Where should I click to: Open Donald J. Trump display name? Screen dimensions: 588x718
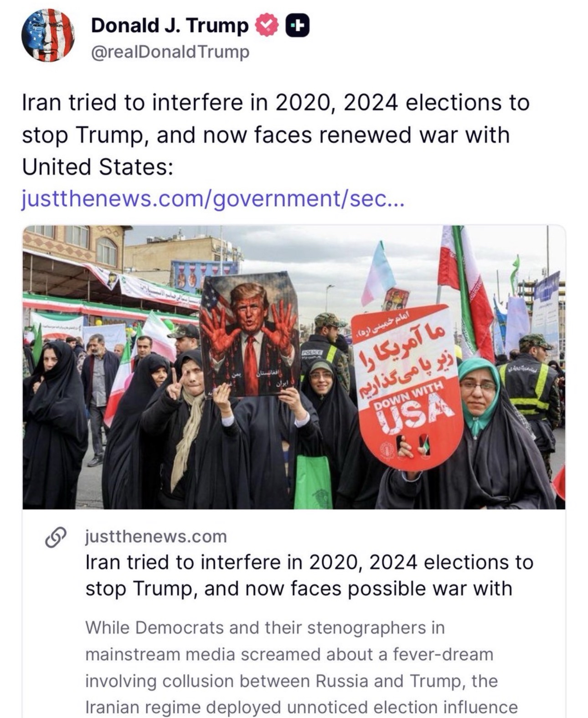click(170, 26)
